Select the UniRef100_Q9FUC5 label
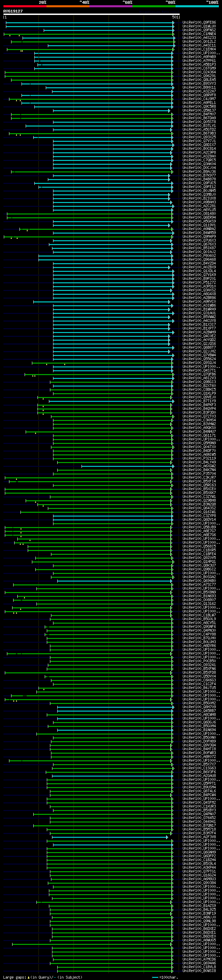This screenshot has height=980, width=222. pyautogui.click(x=199, y=183)
